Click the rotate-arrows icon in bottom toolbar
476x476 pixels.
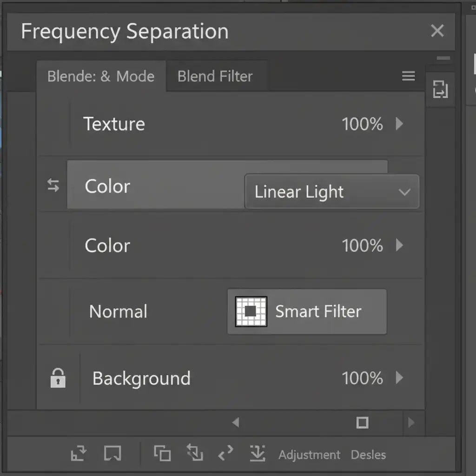(x=194, y=453)
